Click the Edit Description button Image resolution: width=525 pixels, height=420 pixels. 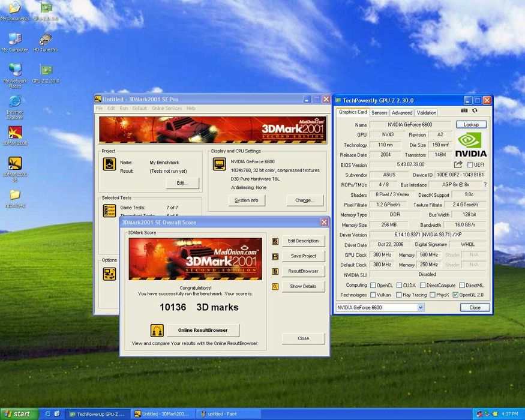point(304,241)
